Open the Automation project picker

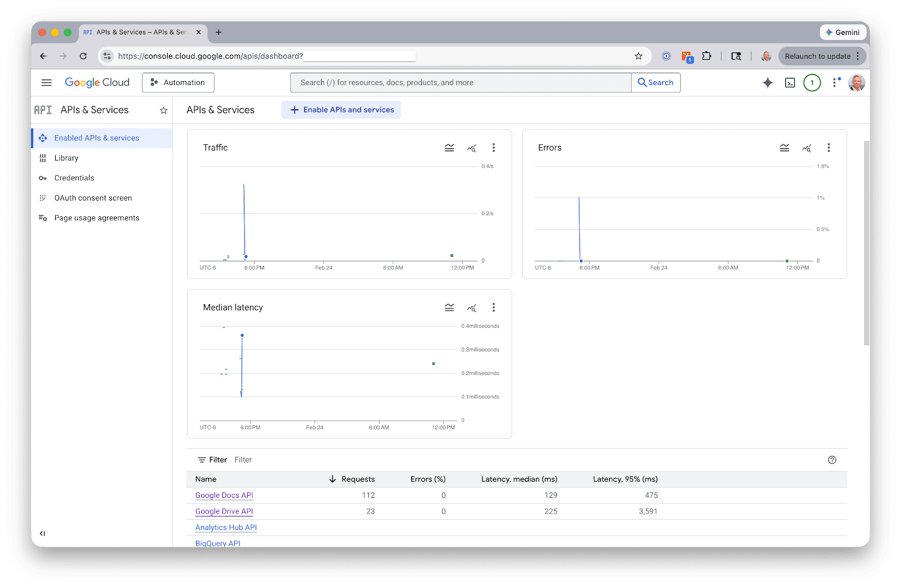click(x=178, y=82)
